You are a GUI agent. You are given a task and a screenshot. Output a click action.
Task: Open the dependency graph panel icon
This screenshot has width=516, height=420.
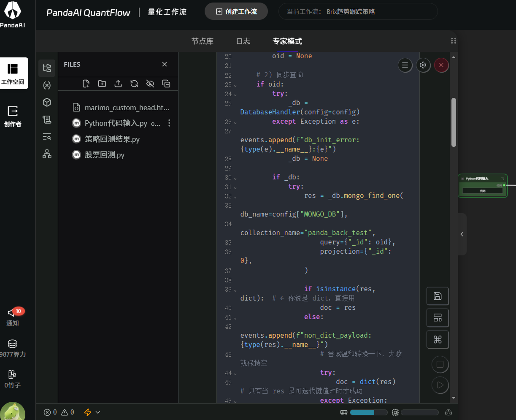[47, 154]
